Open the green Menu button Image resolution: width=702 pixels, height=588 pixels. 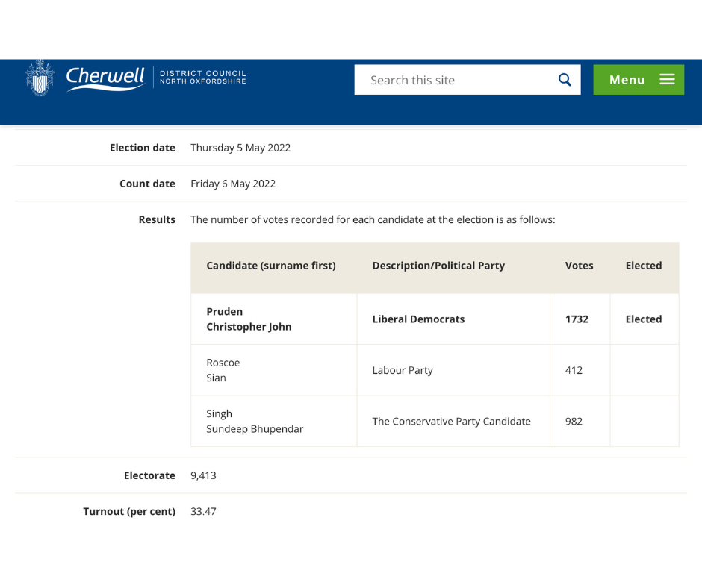coord(638,80)
